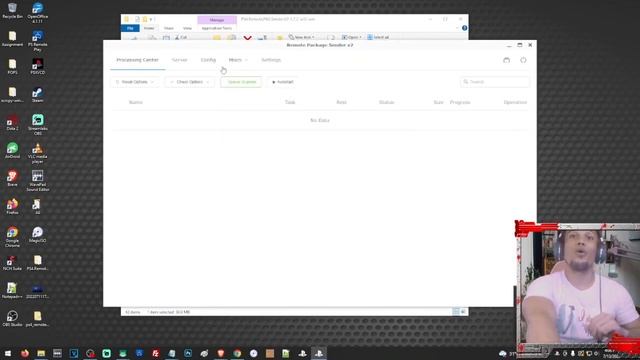Open Streamlabs OBS desktop shortcut

(38, 124)
